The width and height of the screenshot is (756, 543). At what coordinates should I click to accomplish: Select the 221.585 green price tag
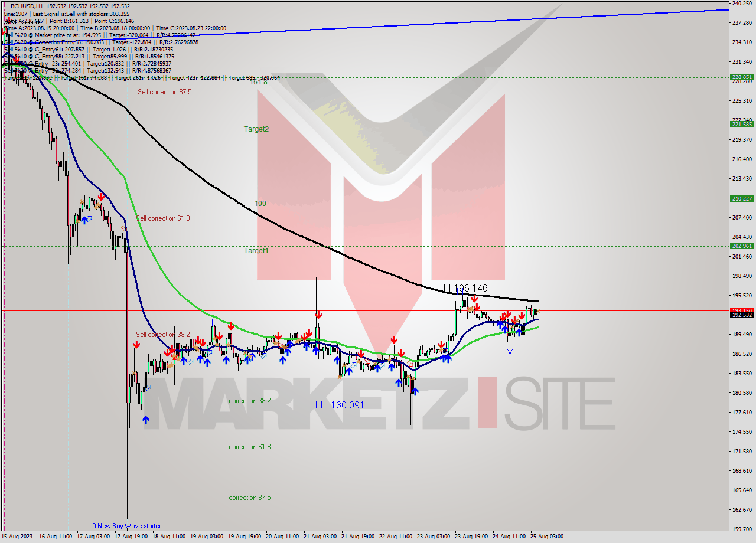pos(742,124)
